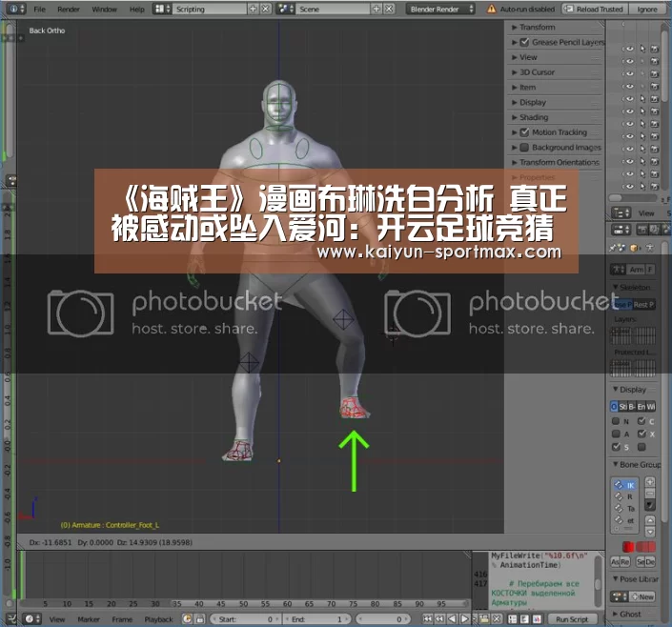The width and height of the screenshot is (672, 627).
Task: Select the IK bone group
Action: pos(626,485)
